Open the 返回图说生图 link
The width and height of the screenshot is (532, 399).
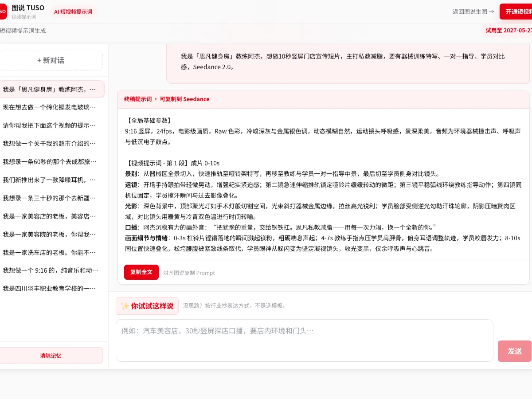click(x=473, y=12)
